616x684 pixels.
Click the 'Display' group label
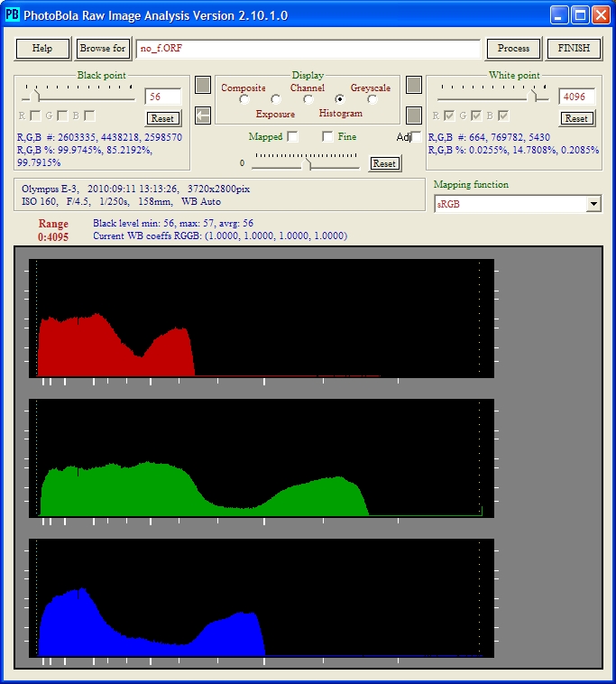308,75
